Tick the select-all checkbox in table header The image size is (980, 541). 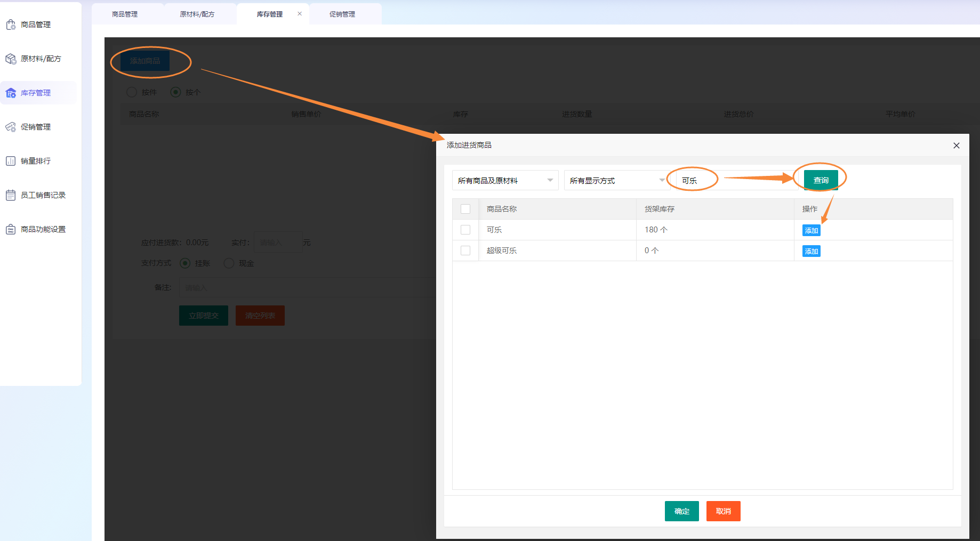(465, 209)
